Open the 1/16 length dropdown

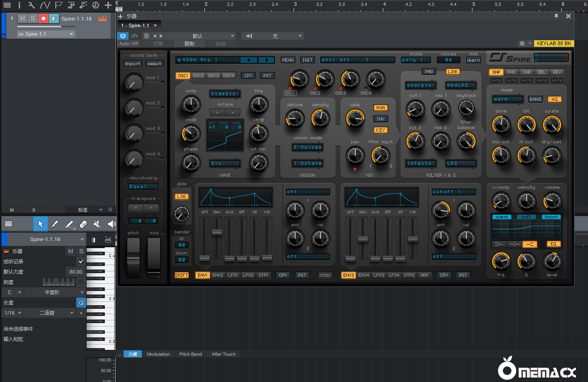(13, 313)
